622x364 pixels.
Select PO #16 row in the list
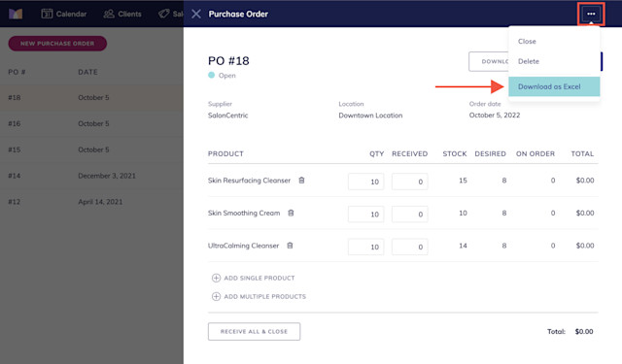[x=91, y=123]
